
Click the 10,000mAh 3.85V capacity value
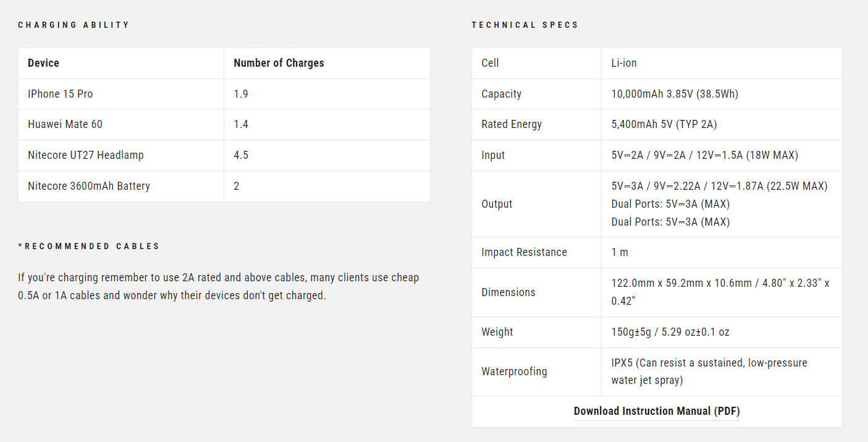(675, 94)
